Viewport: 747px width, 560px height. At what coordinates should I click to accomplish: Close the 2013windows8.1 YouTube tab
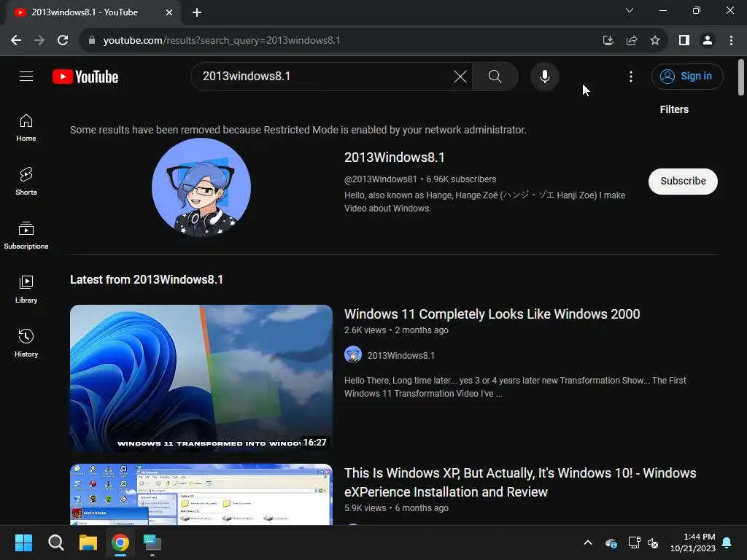(x=169, y=12)
